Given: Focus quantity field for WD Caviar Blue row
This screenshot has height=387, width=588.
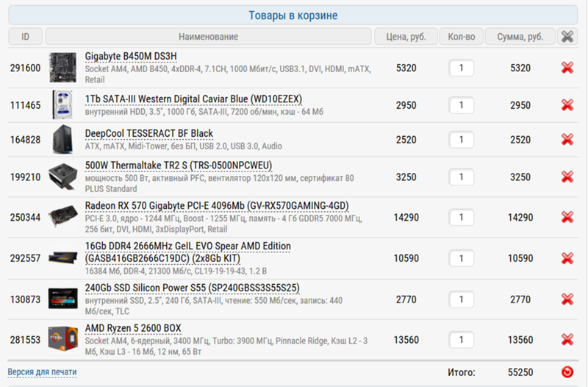Looking at the screenshot, I should 461,105.
